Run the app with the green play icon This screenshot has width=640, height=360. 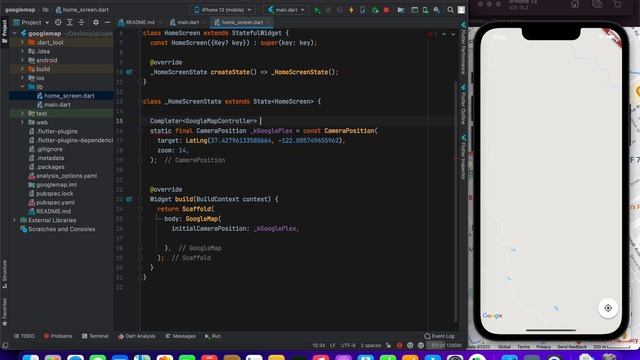pos(317,10)
